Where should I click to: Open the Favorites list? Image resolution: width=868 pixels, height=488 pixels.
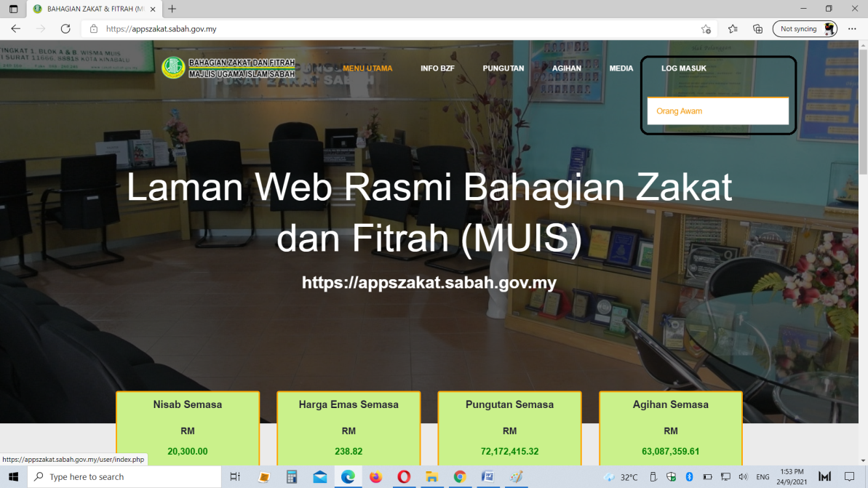pos(733,29)
